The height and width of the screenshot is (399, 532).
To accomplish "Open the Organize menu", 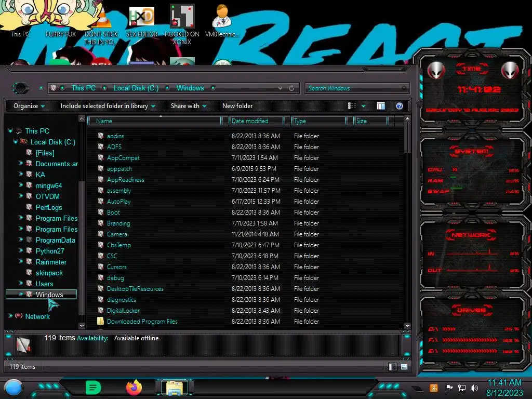I will 29,106.
